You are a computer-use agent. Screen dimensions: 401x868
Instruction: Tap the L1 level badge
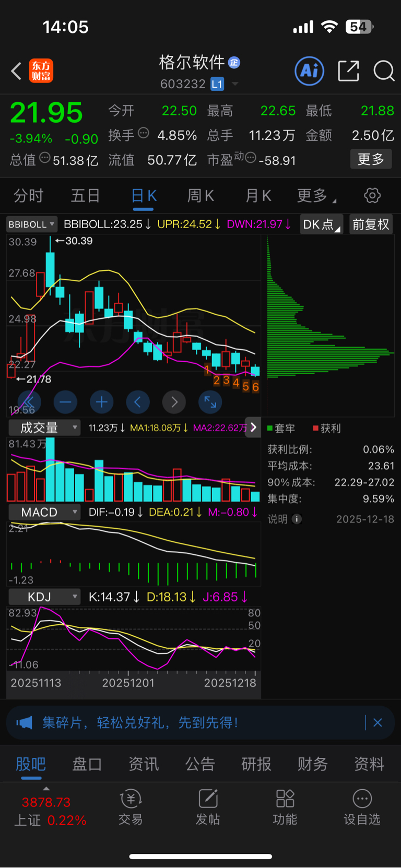click(217, 84)
